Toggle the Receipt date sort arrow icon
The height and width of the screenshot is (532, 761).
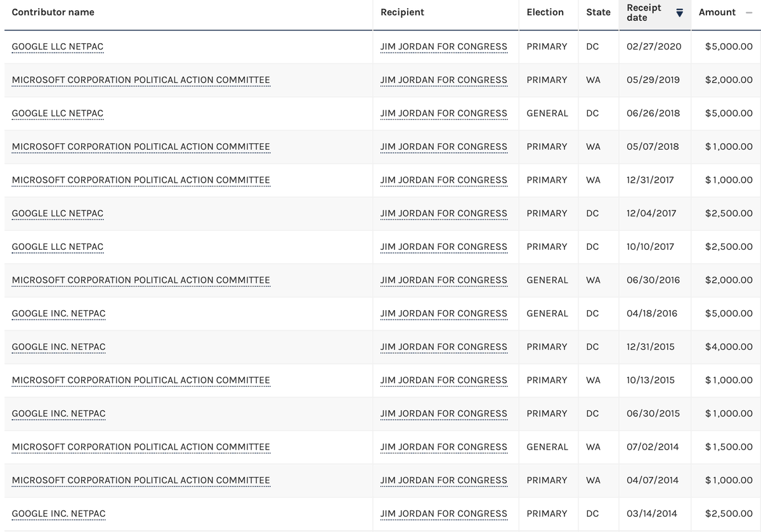[680, 13]
